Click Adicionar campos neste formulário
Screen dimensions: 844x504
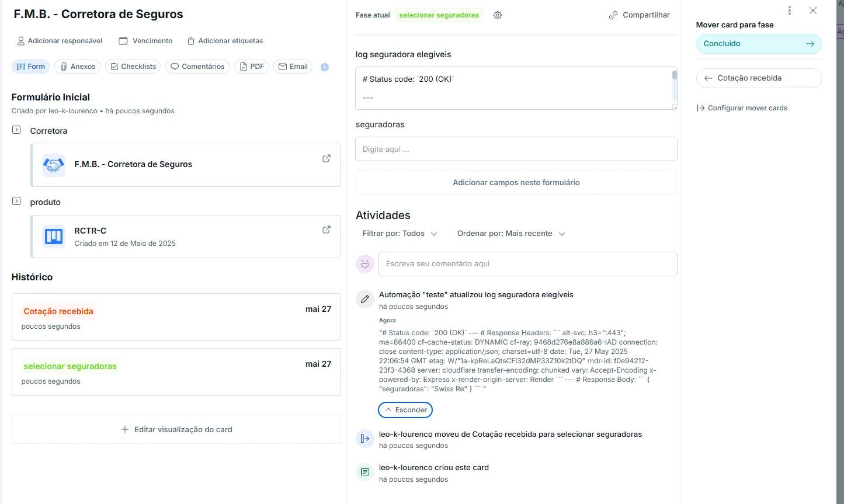(x=516, y=183)
